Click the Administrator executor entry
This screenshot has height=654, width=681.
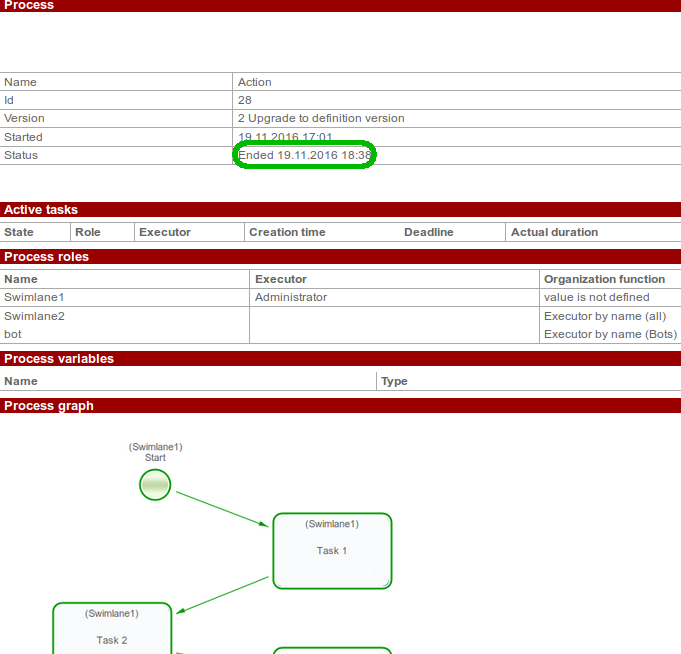pyautogui.click(x=291, y=297)
